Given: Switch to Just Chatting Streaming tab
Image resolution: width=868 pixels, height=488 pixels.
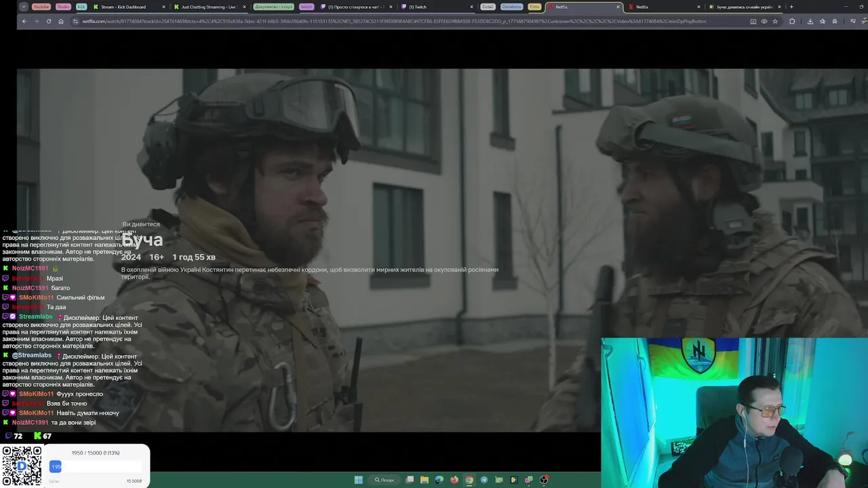Looking at the screenshot, I should coord(210,7).
